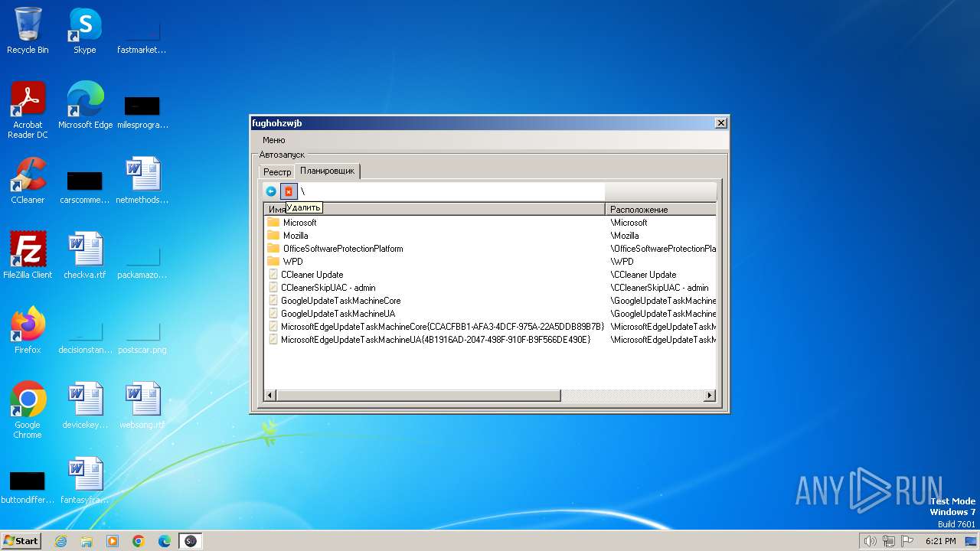
Task: Click the CCleanerSkipUAC - admin task icon
Action: coord(273,288)
